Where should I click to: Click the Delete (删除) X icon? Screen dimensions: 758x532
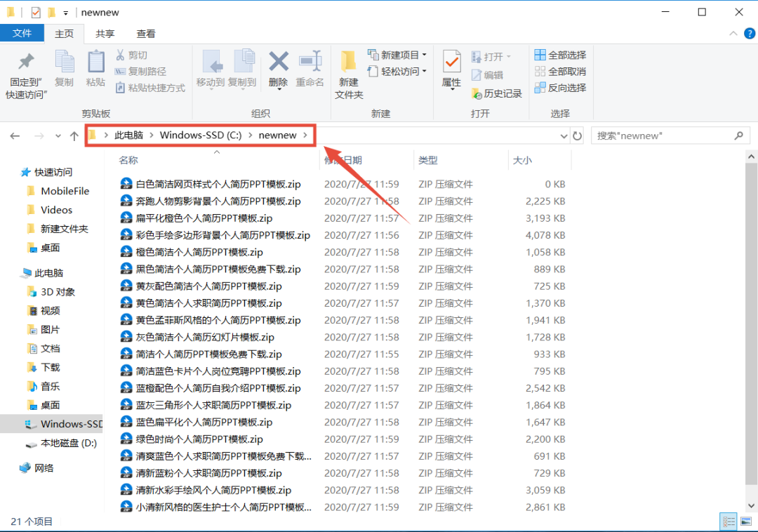(279, 62)
